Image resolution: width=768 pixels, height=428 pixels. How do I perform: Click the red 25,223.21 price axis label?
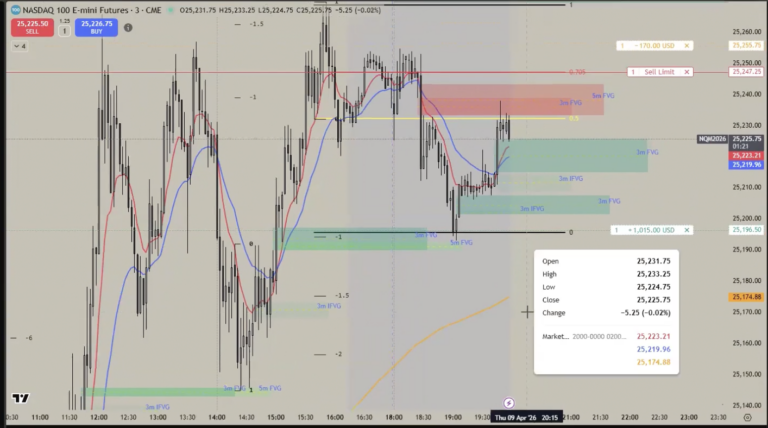tap(746, 156)
